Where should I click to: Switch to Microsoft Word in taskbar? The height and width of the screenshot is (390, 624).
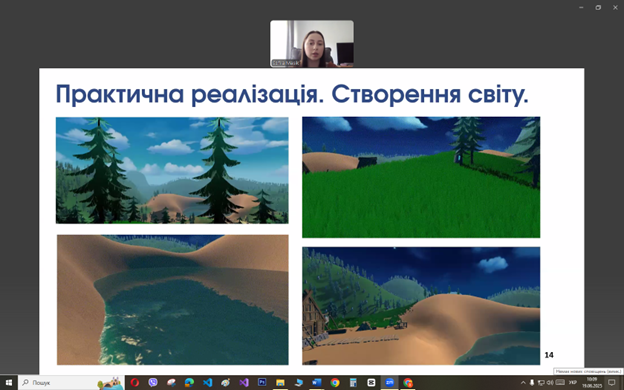point(317,383)
